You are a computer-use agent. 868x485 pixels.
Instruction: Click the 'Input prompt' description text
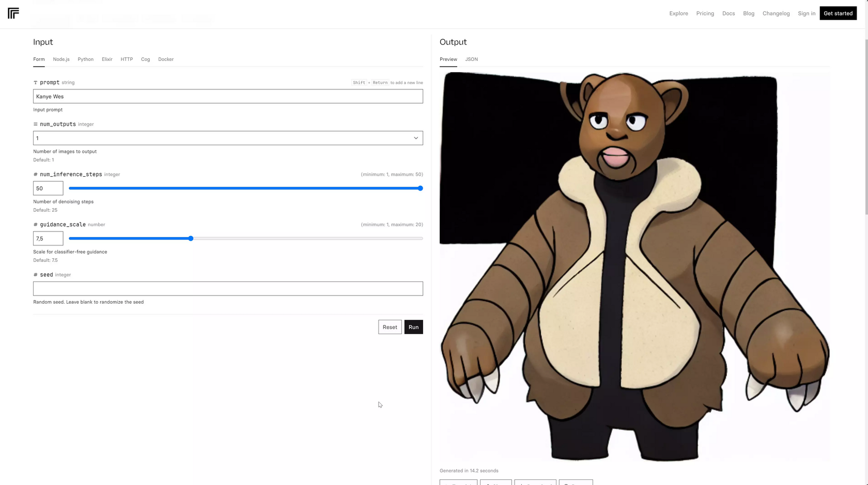[48, 110]
